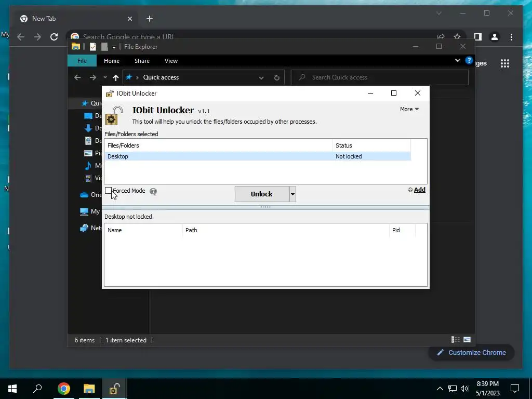The width and height of the screenshot is (532, 399).
Task: Click the Add link in IObit Unlocker
Action: pos(417,190)
